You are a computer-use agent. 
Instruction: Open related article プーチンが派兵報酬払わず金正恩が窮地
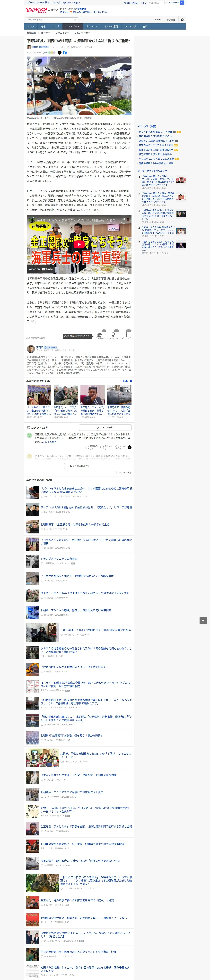click(87, 507)
